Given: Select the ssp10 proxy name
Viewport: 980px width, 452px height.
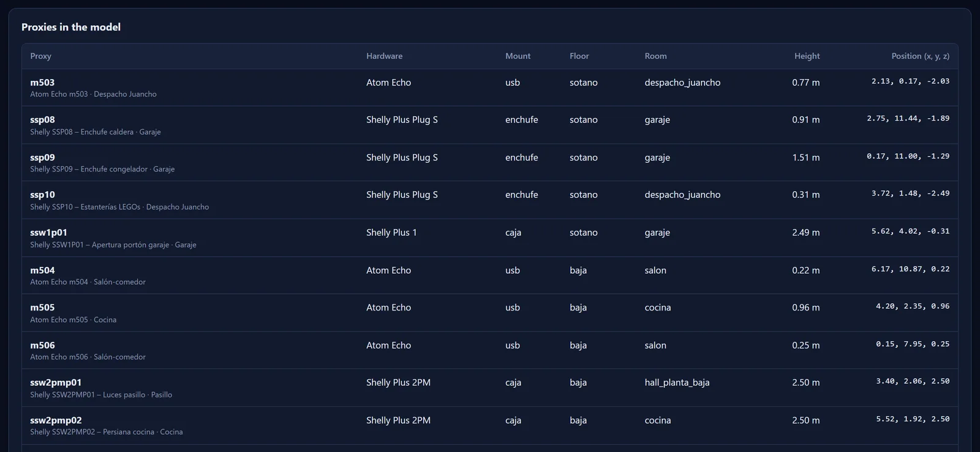Looking at the screenshot, I should 42,195.
